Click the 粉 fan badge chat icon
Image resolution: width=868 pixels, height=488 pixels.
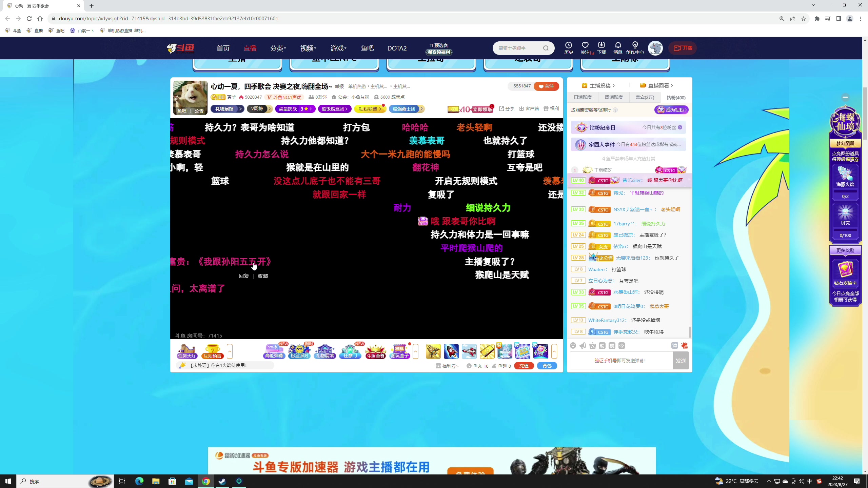(602, 346)
